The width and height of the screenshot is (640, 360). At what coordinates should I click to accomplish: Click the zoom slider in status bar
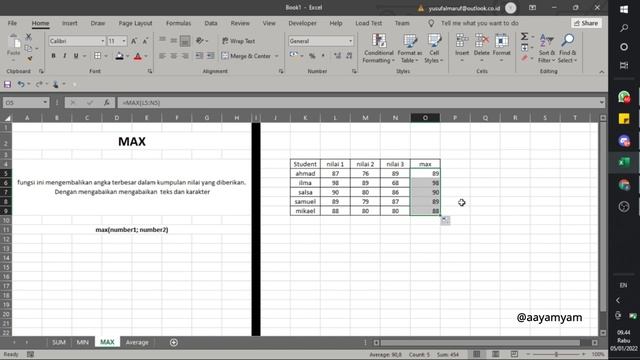coord(556,354)
